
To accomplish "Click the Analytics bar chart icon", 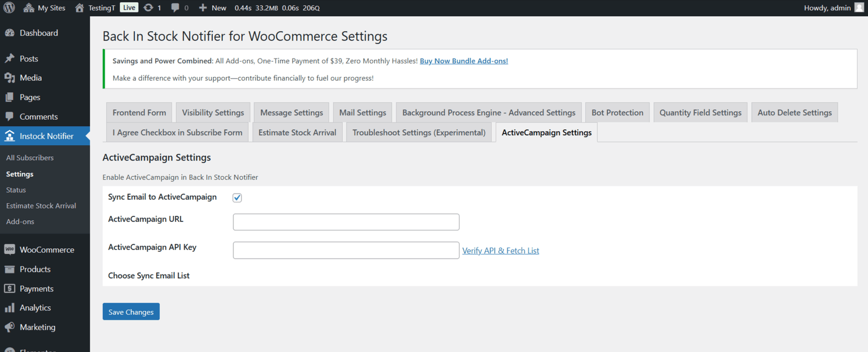I will 10,308.
